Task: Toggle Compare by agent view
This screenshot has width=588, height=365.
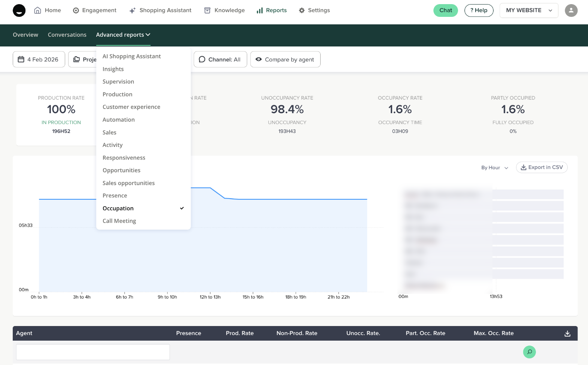Action: 285,60
